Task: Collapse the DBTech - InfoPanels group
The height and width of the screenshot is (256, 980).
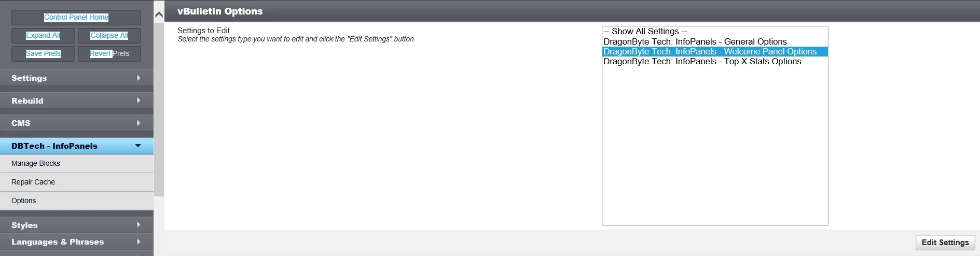Action: point(77,146)
